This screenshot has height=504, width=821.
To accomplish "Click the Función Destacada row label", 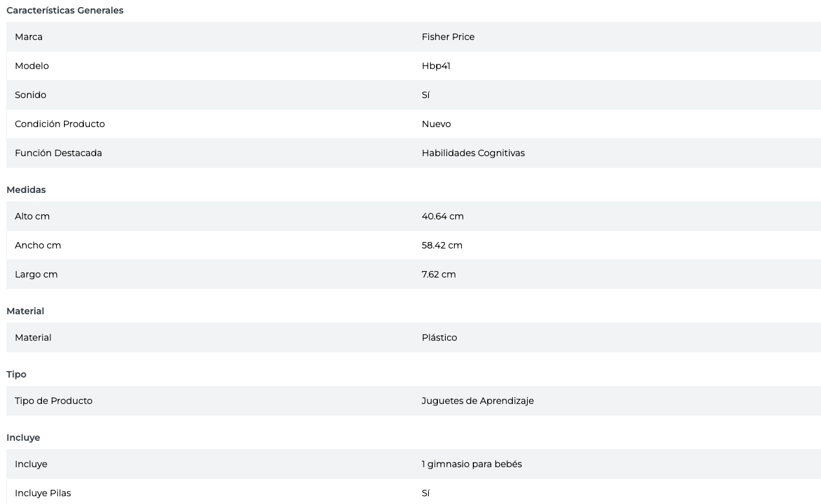I will click(x=58, y=153).
